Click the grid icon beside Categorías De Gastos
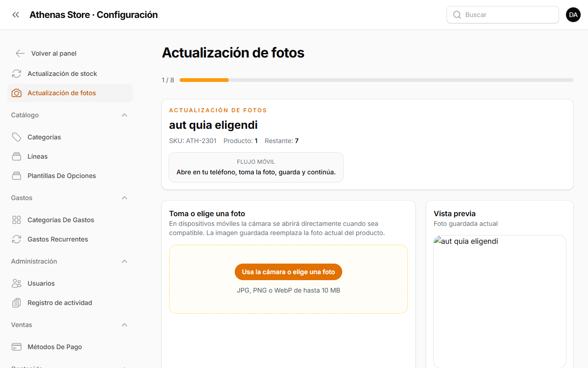 pos(17,220)
